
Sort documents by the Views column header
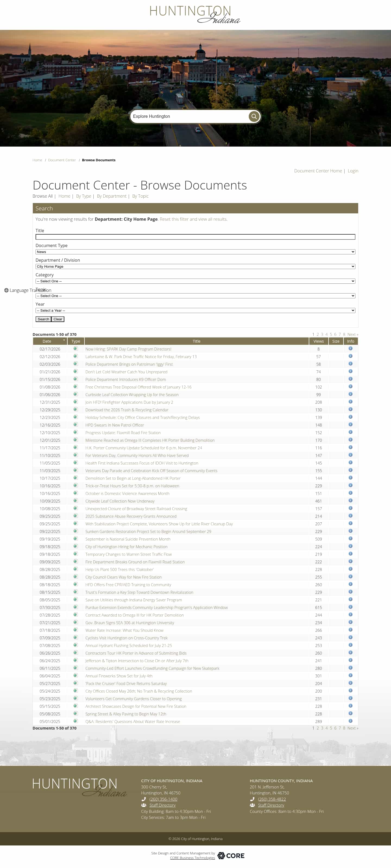coord(318,341)
